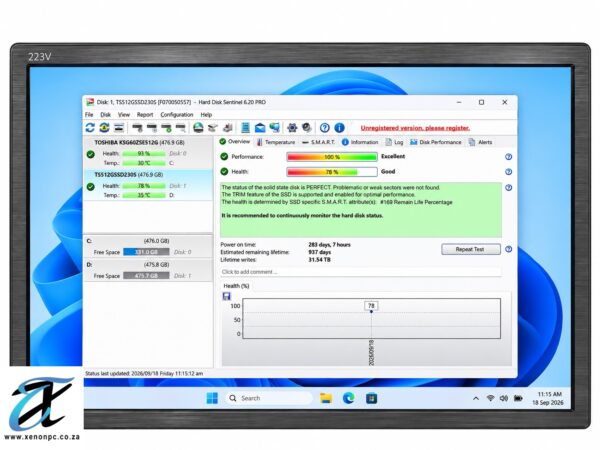Switch to the Temperature tab

coord(276,142)
